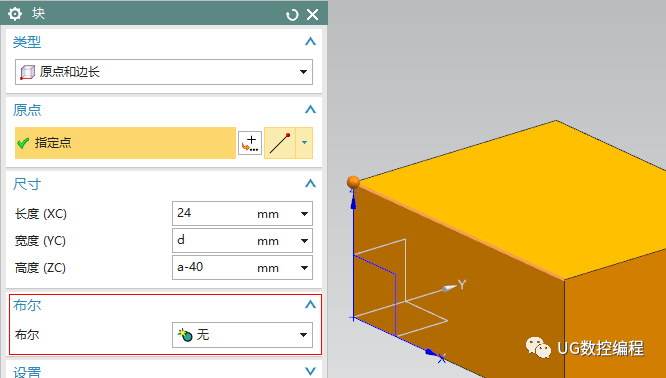Click the blue X axis arrowhead
The image size is (666, 378).
click(431, 353)
